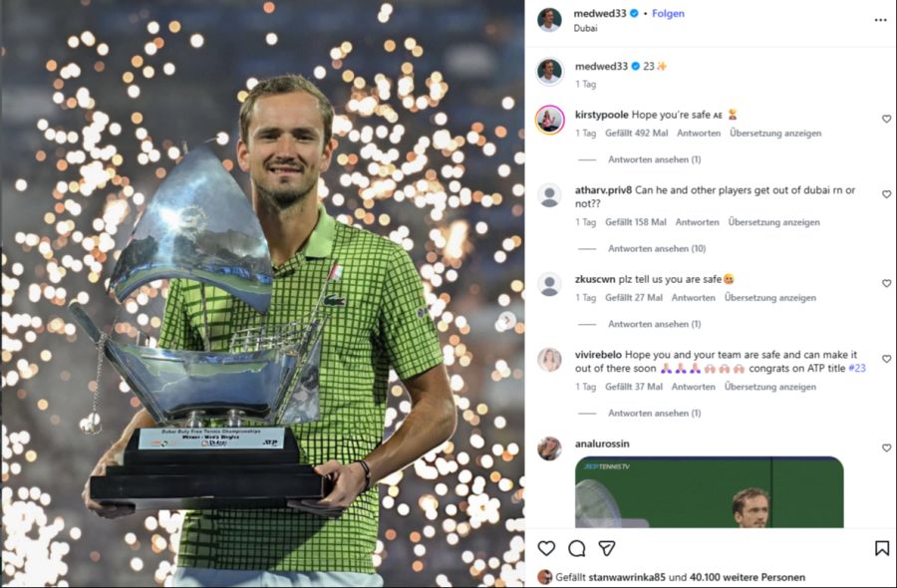
Task: Expand the reply under zkuscwn's comment
Action: coord(655,324)
